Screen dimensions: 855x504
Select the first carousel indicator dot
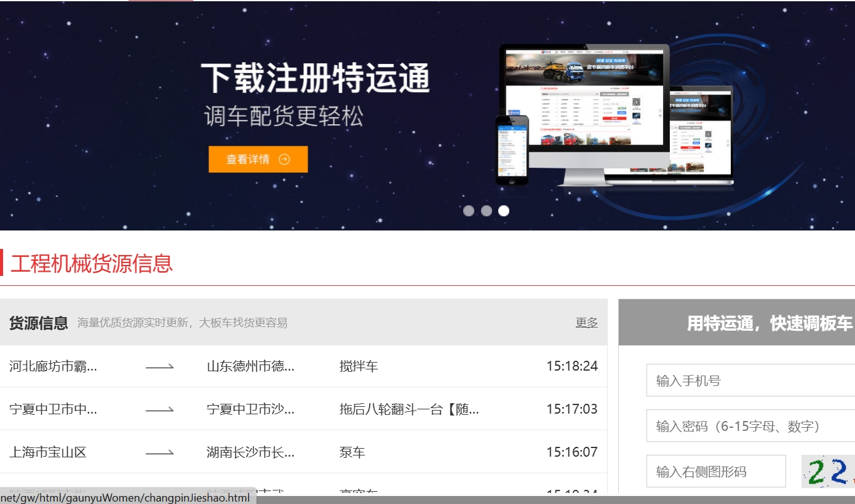click(x=469, y=211)
